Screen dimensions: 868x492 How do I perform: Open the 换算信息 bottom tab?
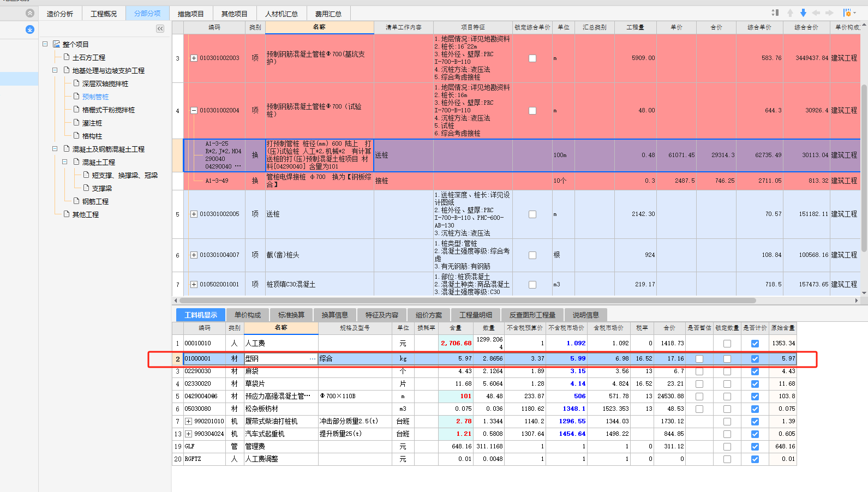click(x=335, y=315)
